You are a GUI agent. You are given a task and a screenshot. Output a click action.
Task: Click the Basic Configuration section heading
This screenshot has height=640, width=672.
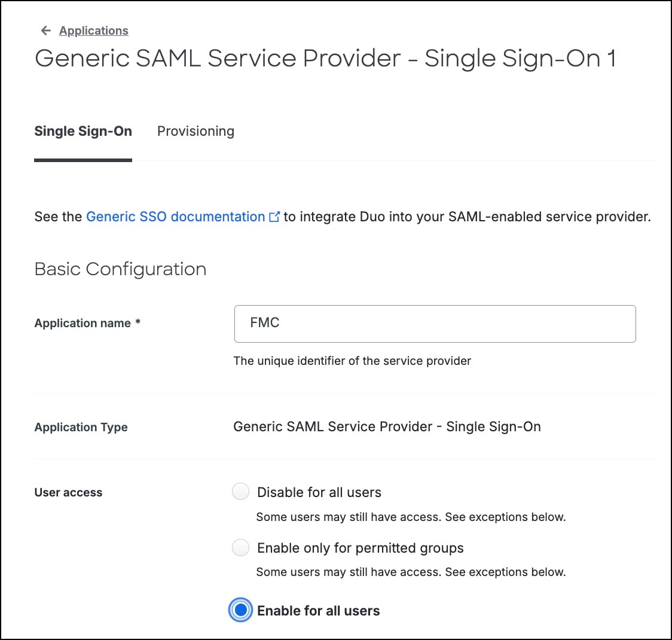120,269
